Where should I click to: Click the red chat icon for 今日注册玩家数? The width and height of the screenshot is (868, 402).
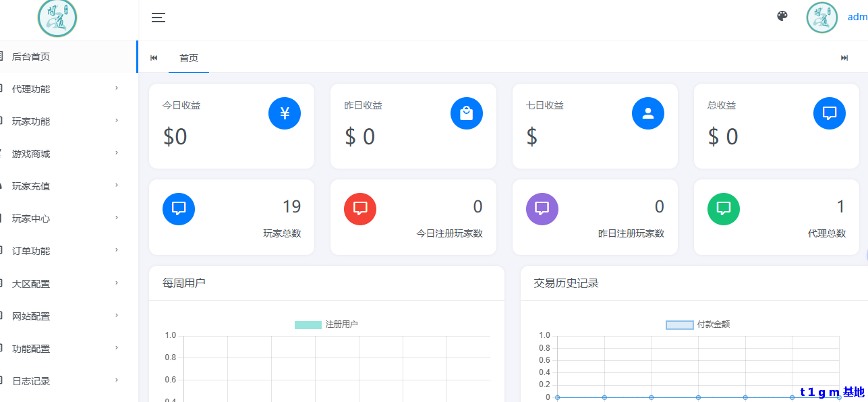point(360,209)
